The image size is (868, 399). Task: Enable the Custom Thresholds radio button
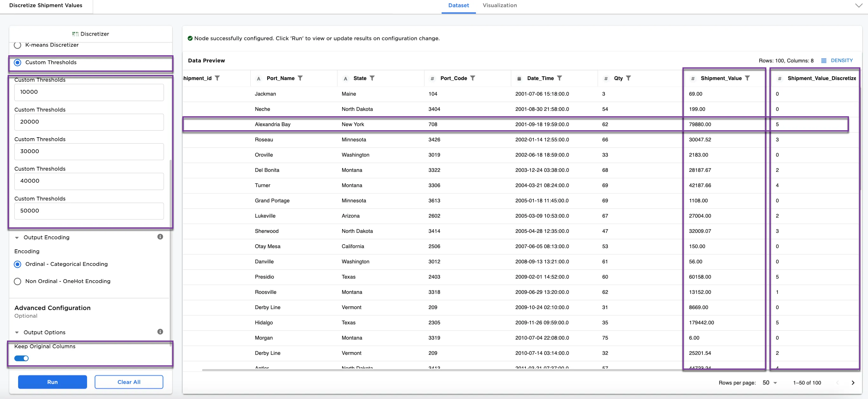point(17,62)
